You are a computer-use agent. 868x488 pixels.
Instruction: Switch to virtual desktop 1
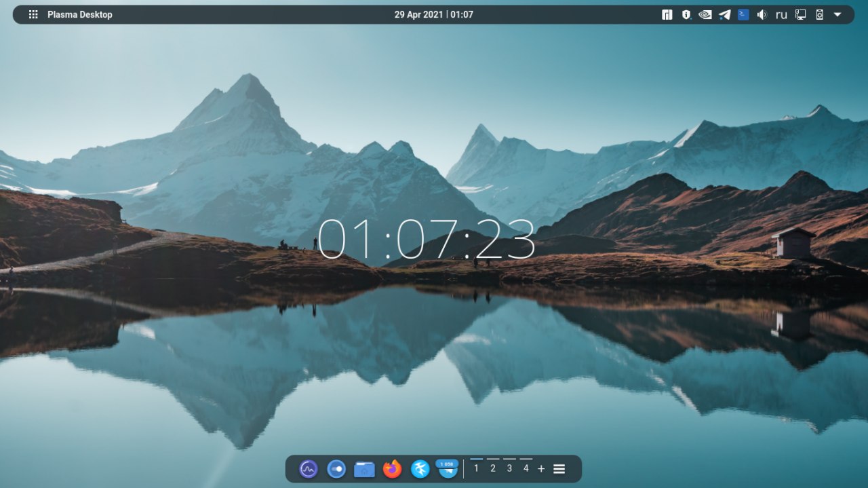tap(476, 468)
